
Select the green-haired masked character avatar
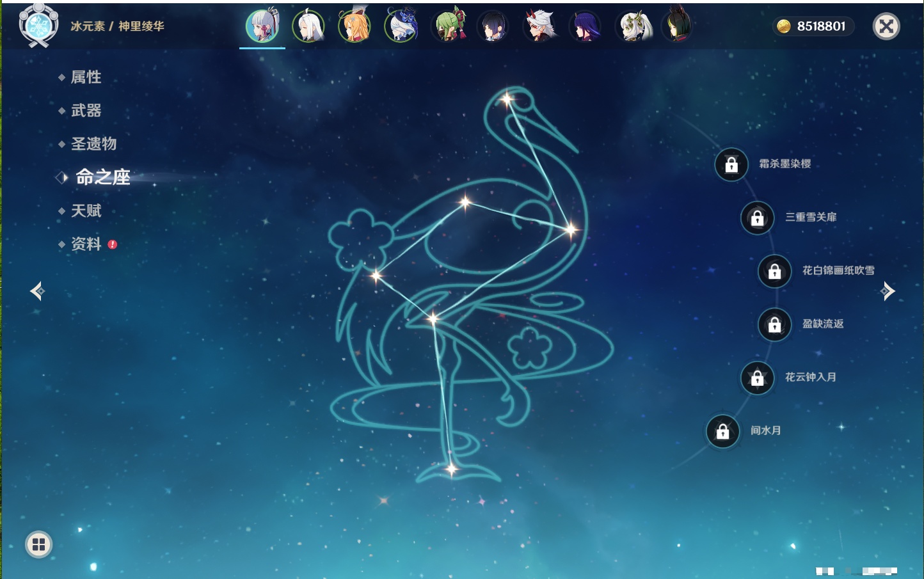tap(448, 26)
